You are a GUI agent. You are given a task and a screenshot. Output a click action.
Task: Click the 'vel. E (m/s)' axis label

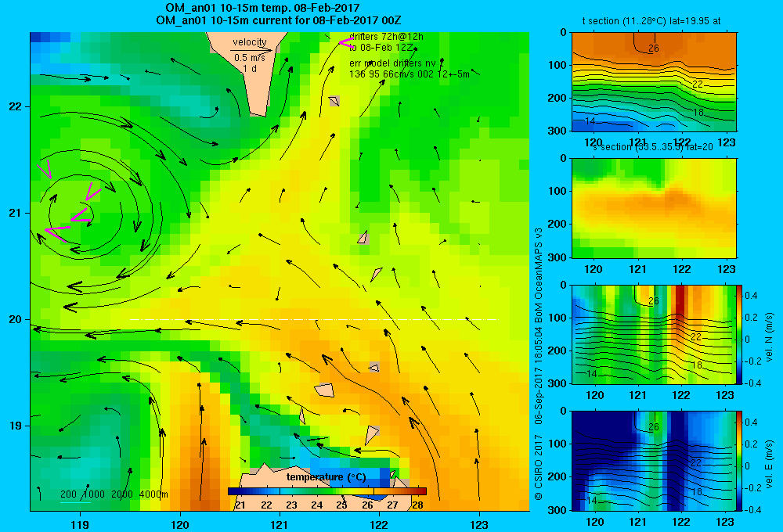(x=769, y=464)
